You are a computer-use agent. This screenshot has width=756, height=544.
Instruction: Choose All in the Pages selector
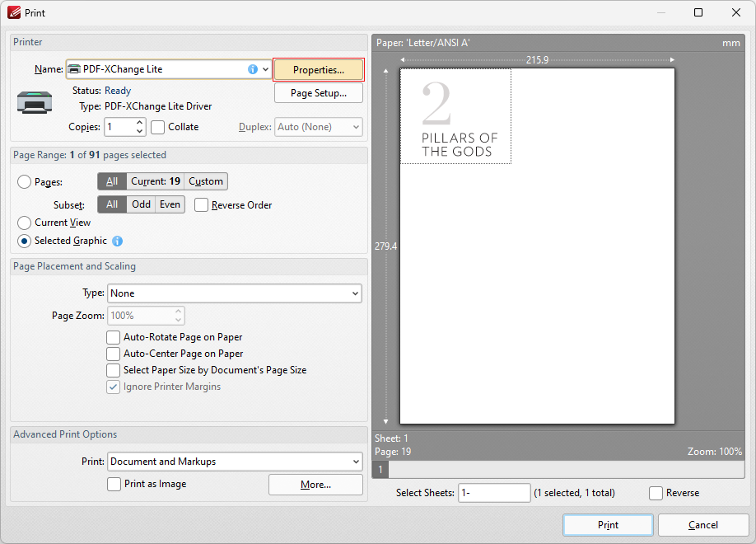112,181
